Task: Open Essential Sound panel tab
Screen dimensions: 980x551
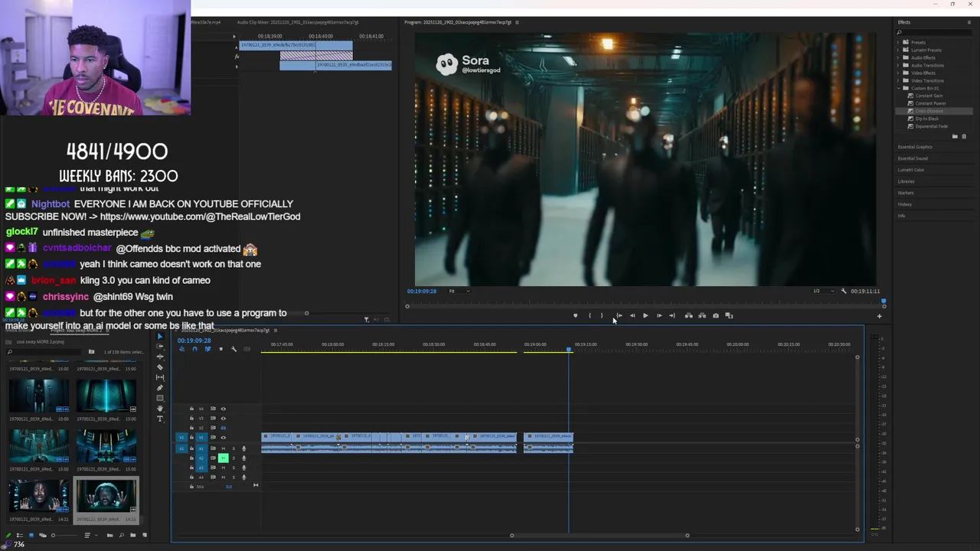Action: (x=913, y=158)
